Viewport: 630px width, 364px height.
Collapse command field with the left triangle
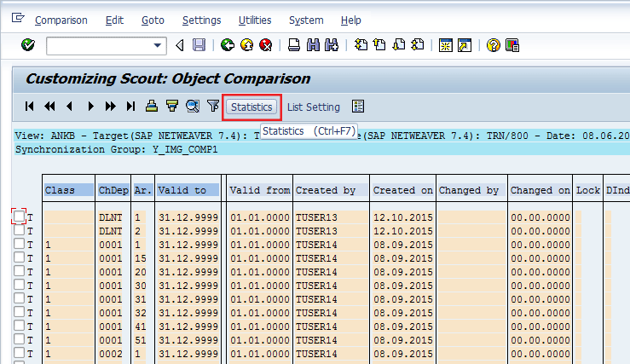pyautogui.click(x=179, y=45)
